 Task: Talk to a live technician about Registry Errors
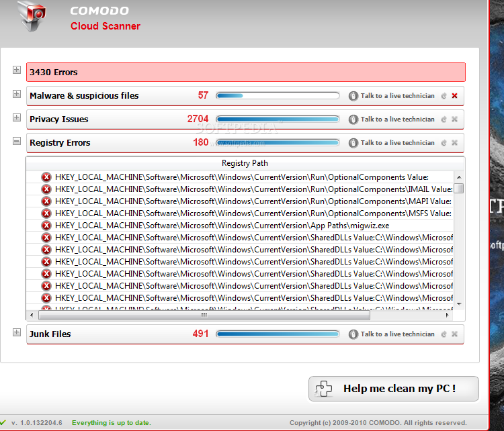[397, 142]
